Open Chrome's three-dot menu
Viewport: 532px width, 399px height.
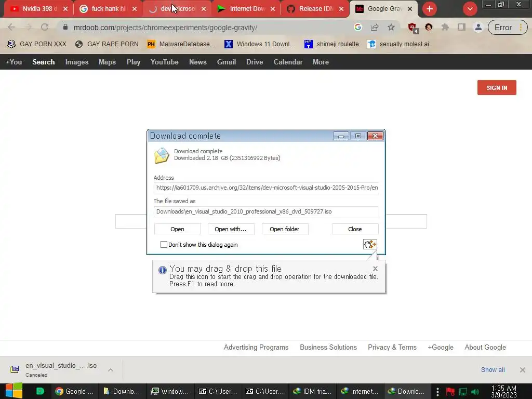(x=521, y=28)
